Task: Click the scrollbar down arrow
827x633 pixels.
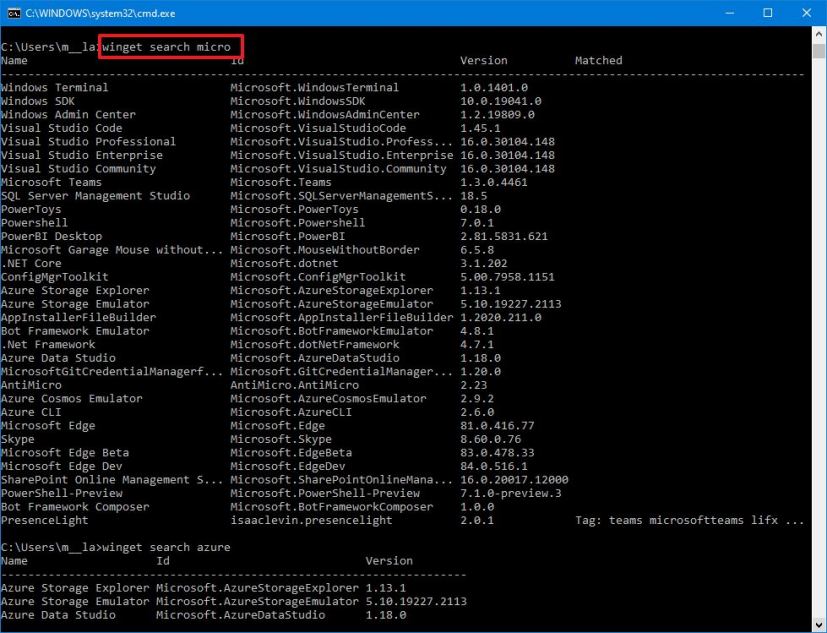Action: click(x=818, y=623)
